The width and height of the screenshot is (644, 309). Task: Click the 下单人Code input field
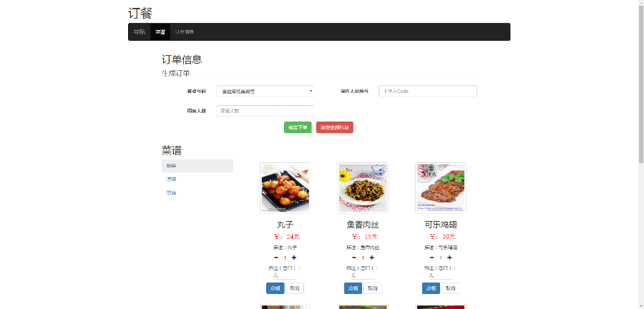(427, 91)
